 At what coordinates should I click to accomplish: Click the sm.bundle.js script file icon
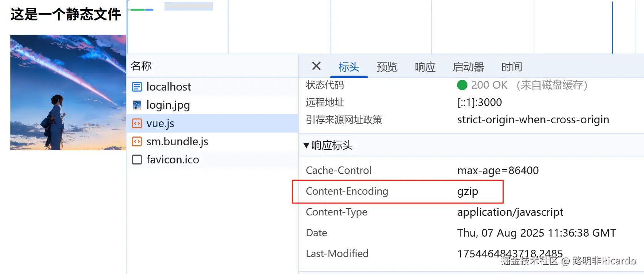pyautogui.click(x=137, y=141)
